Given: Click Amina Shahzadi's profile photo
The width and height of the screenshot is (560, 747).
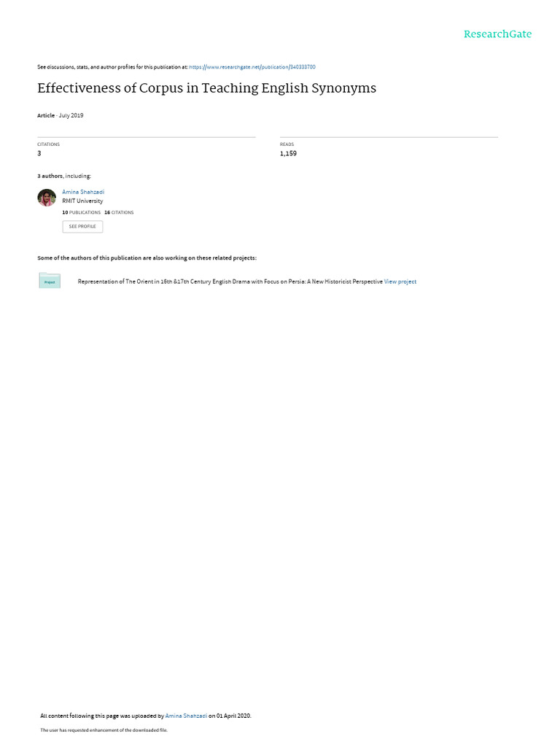Looking at the screenshot, I should 47,198.
